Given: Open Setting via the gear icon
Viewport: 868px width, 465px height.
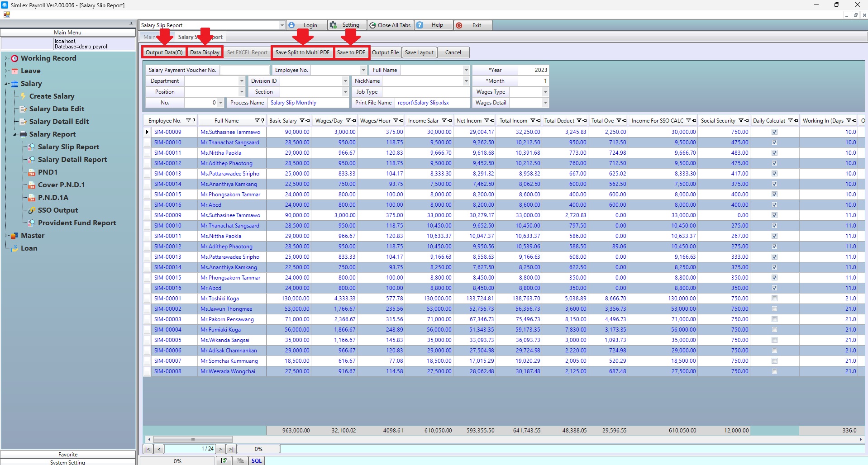Looking at the screenshot, I should [x=334, y=25].
